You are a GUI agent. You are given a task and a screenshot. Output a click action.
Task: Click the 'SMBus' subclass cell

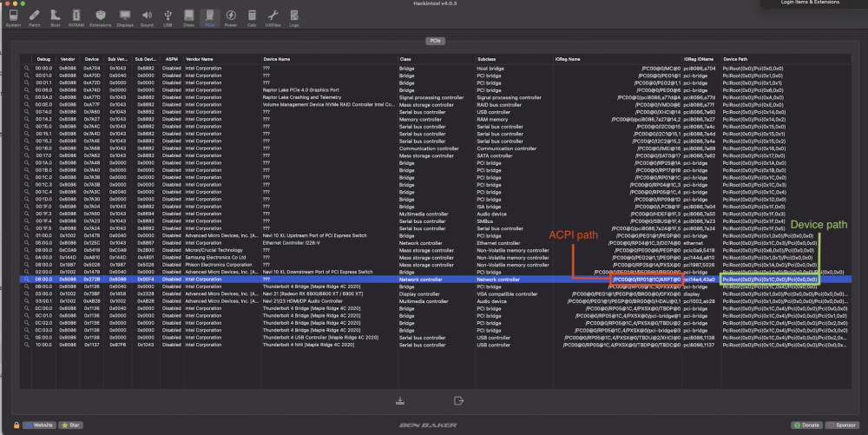[484, 221]
